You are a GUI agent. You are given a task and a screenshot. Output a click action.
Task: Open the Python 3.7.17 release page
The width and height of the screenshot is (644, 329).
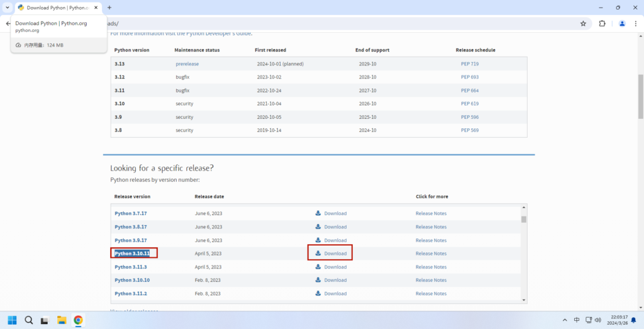131,214
